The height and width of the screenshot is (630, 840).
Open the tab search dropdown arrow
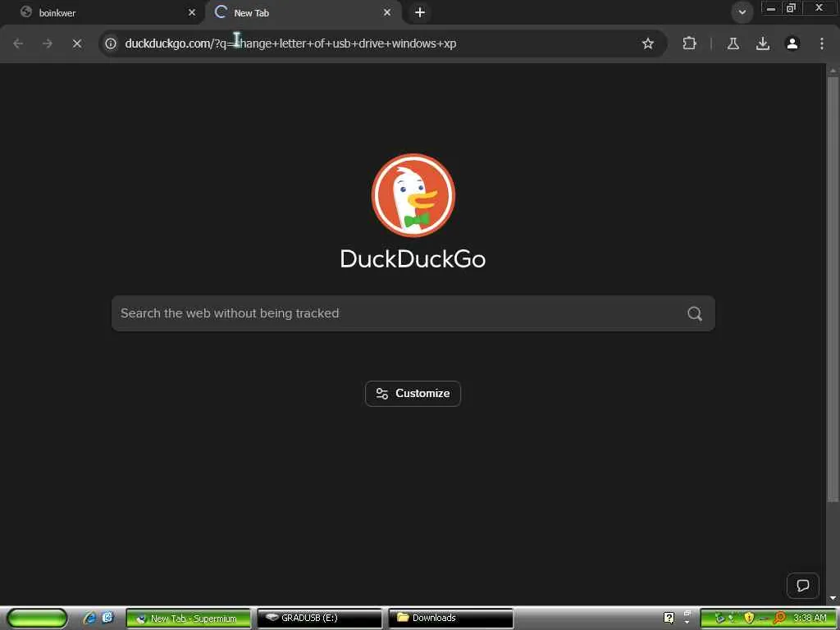coord(742,12)
